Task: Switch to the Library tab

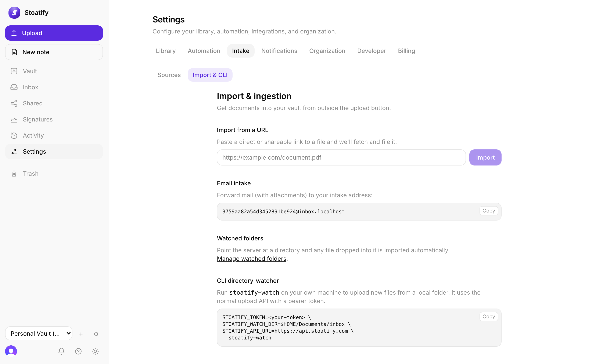Action: point(166,51)
